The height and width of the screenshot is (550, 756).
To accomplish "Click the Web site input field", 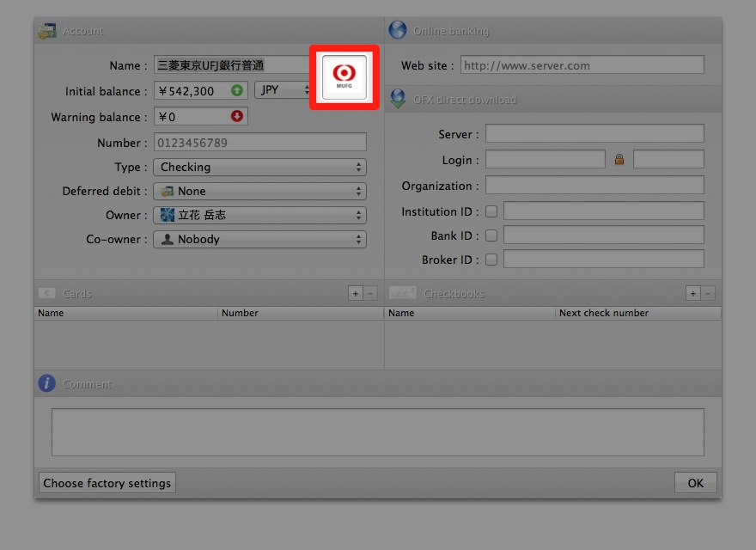I will point(582,65).
